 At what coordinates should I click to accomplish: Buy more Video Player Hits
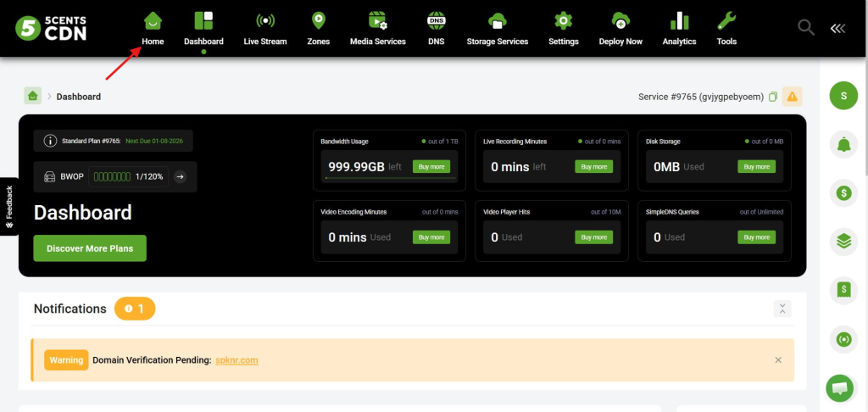(594, 237)
